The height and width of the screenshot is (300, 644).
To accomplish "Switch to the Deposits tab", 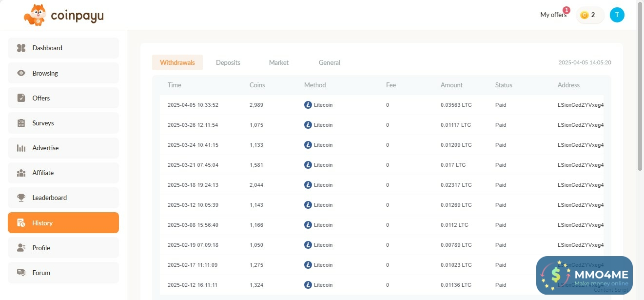I will (228, 62).
